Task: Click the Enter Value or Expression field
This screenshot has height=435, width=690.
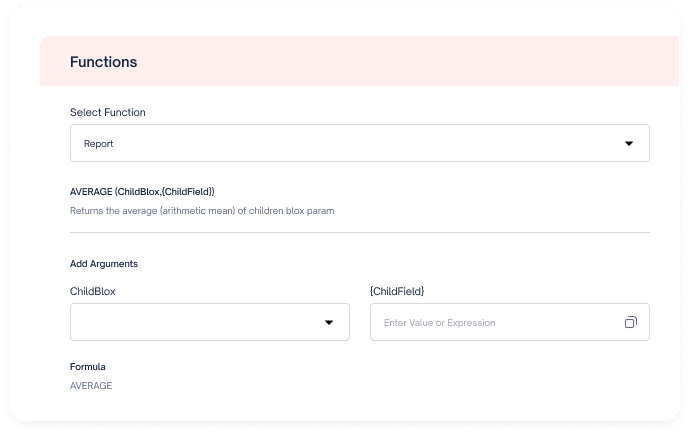Action: pos(510,322)
